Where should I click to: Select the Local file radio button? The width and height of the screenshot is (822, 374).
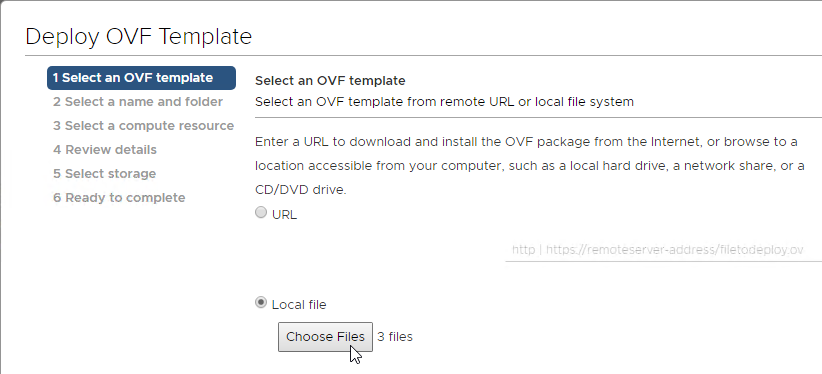(261, 303)
